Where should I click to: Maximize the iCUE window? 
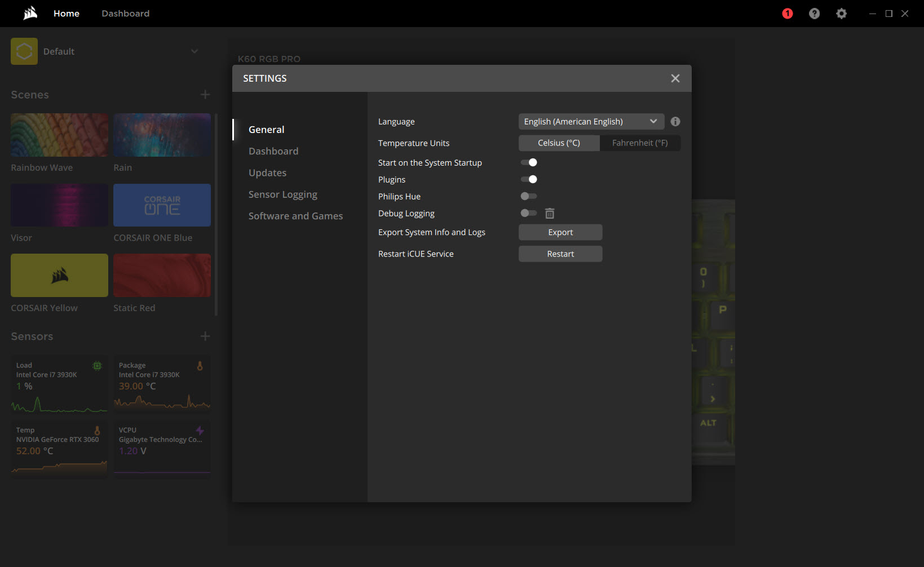(889, 14)
